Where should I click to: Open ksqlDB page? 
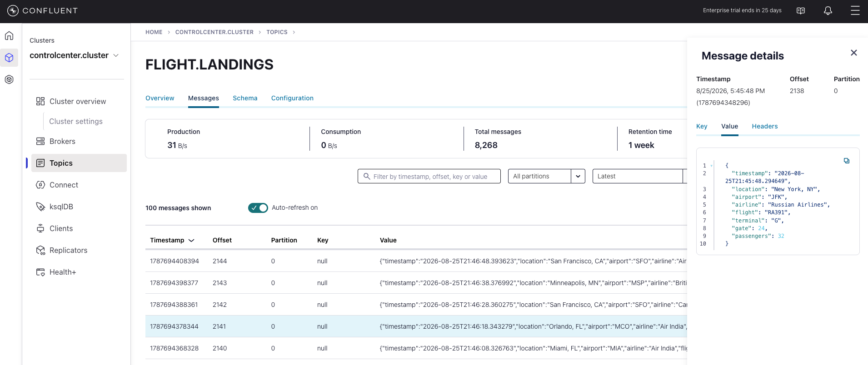click(x=61, y=207)
